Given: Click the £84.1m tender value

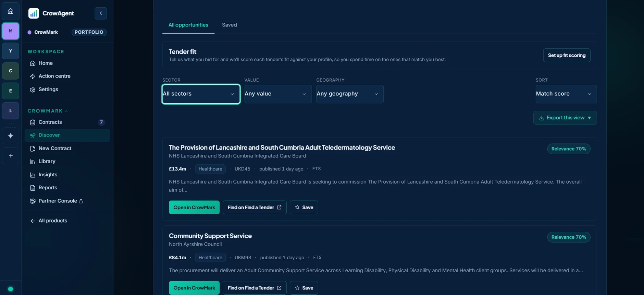Looking at the screenshot, I should pos(177,258).
